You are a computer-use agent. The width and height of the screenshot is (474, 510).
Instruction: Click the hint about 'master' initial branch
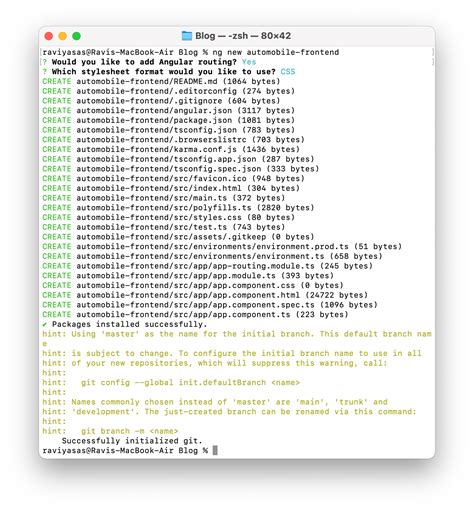tap(237, 339)
